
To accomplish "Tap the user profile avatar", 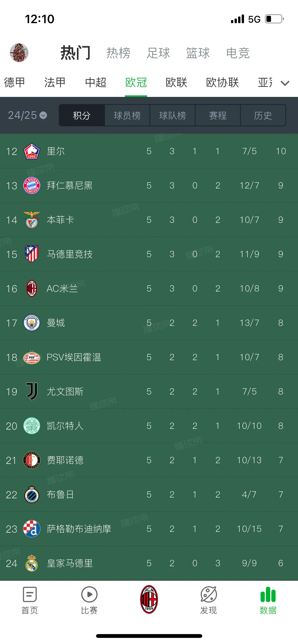I will (x=19, y=53).
